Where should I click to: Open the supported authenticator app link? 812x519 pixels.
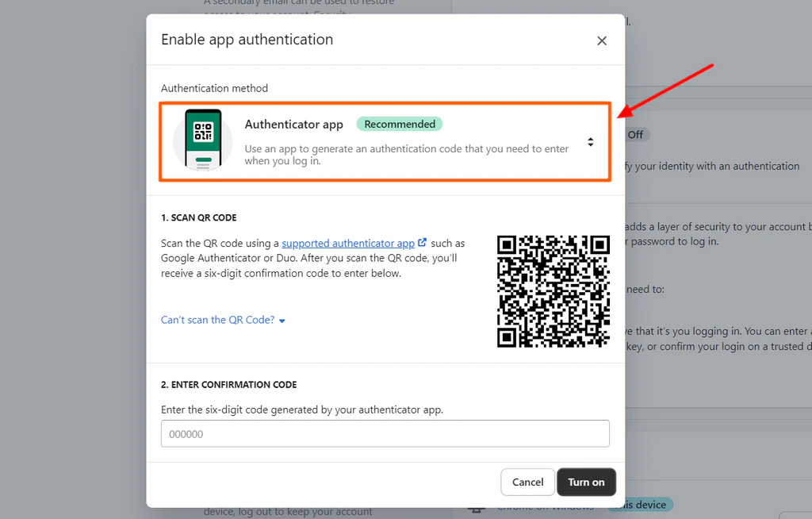coord(348,243)
